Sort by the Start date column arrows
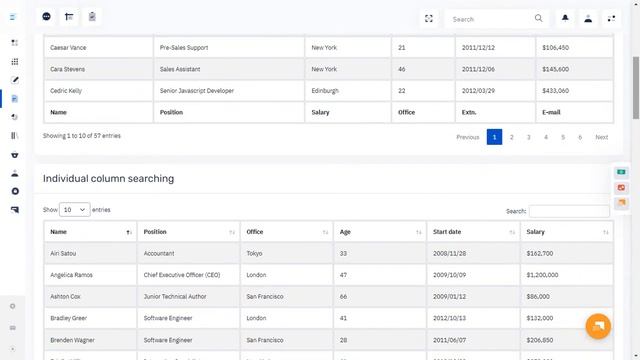The height and width of the screenshot is (360, 640). pos(512,232)
